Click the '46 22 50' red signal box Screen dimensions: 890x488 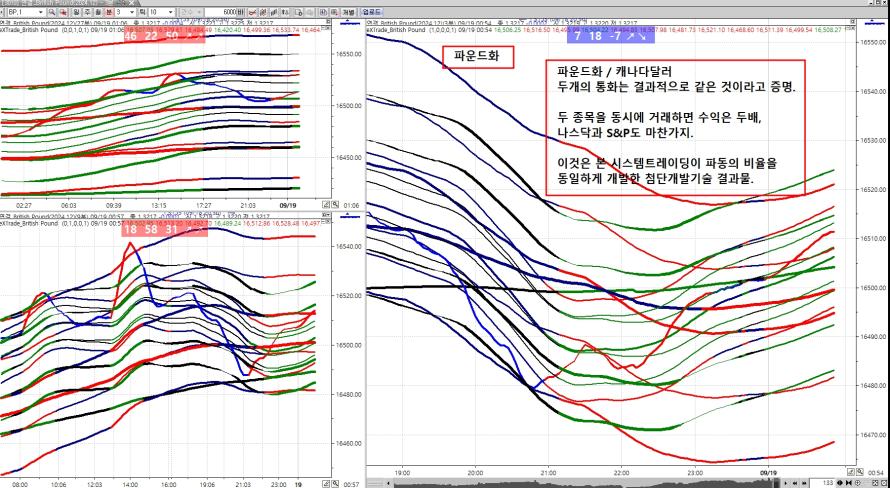(164, 36)
